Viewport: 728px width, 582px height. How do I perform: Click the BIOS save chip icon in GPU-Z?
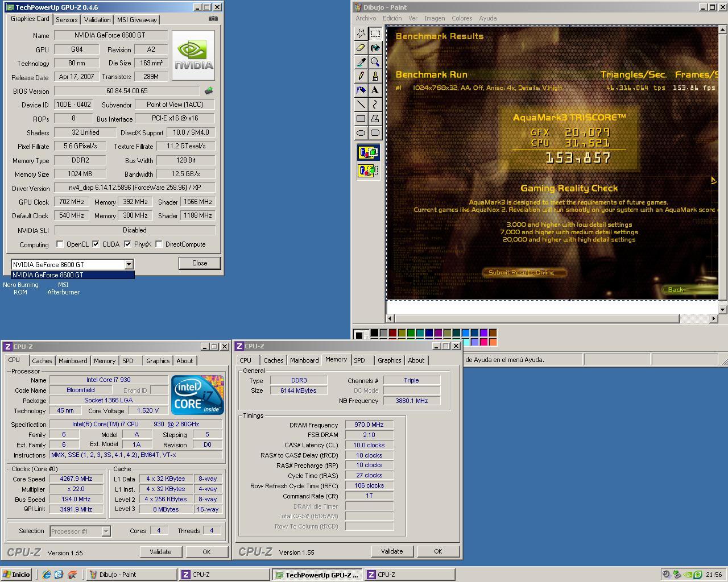209,90
